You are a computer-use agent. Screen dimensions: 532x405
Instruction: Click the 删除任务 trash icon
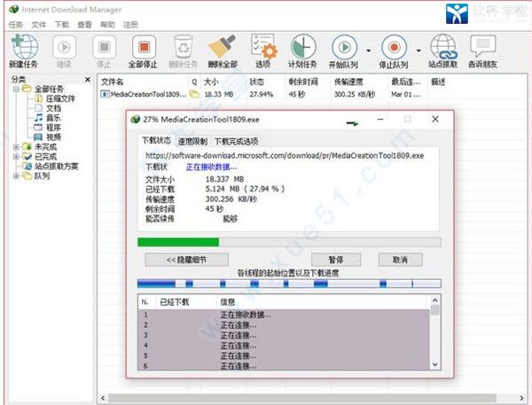(184, 47)
